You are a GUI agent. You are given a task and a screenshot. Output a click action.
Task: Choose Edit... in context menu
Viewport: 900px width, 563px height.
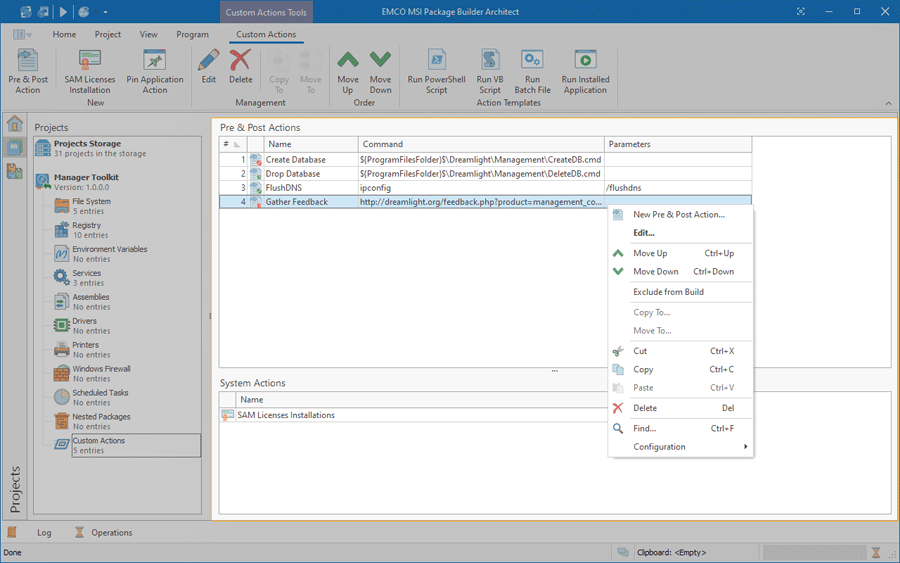click(x=681, y=232)
